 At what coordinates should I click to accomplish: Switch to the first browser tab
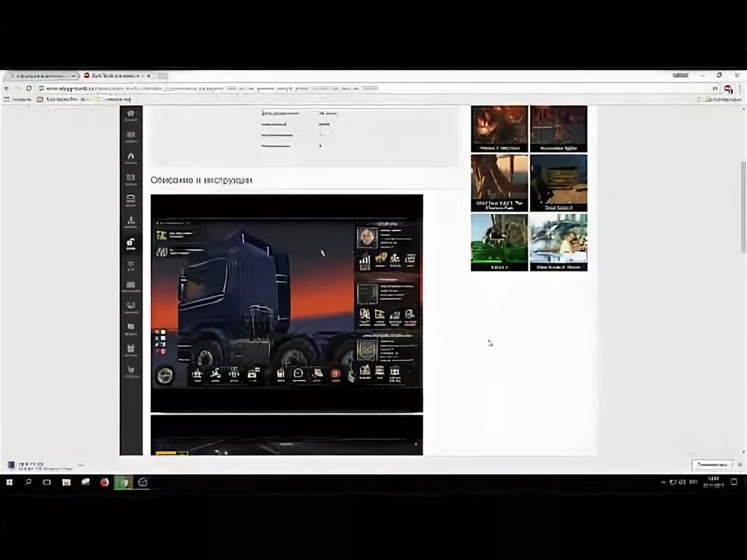click(x=41, y=75)
